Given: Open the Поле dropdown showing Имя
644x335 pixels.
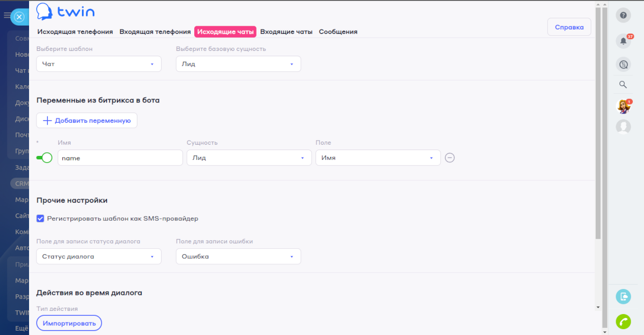Looking at the screenshot, I should 378,158.
